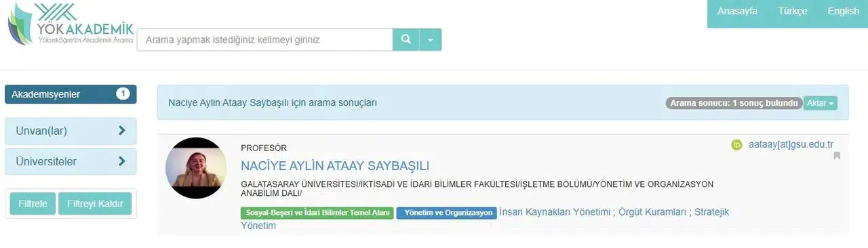Viewport: 868px width, 248px height.
Task: Expand the Üniversiteler filter
Action: (71, 162)
